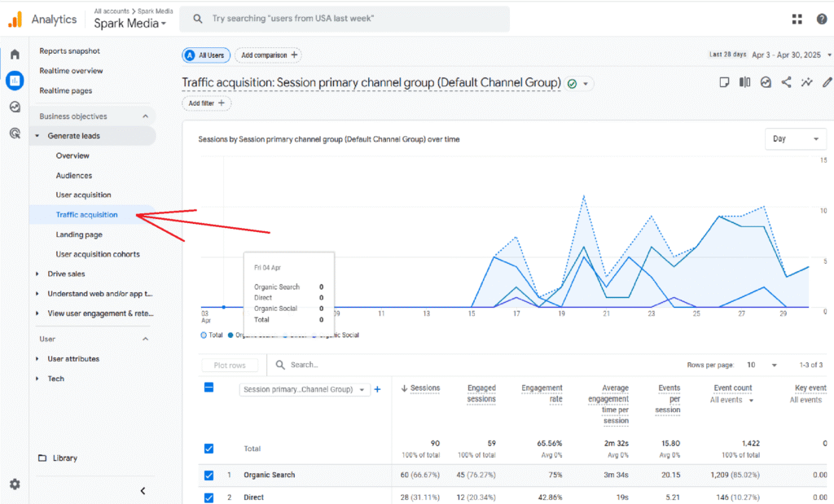Collapse the User section chevron
Screen dimensions: 834x504
click(x=145, y=339)
